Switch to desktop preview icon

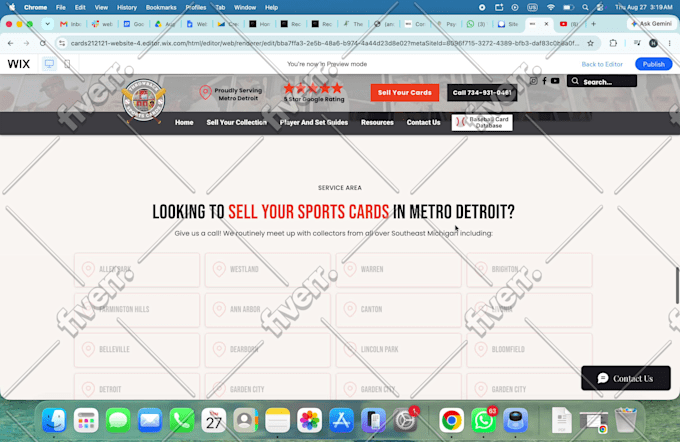(x=49, y=64)
